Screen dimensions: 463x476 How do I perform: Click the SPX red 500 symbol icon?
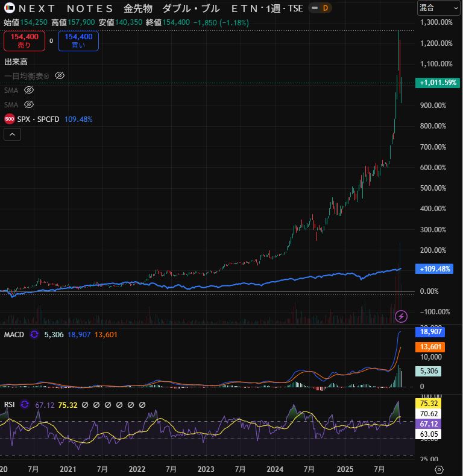click(10, 119)
